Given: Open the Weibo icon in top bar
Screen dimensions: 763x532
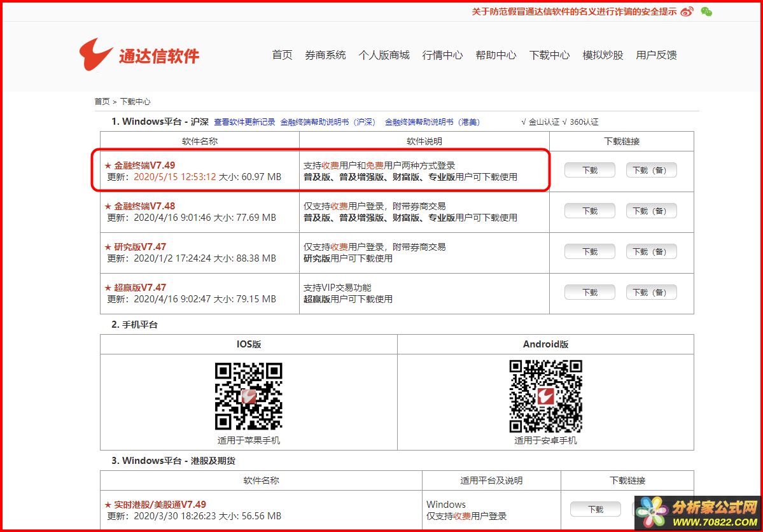Looking at the screenshot, I should [687, 11].
